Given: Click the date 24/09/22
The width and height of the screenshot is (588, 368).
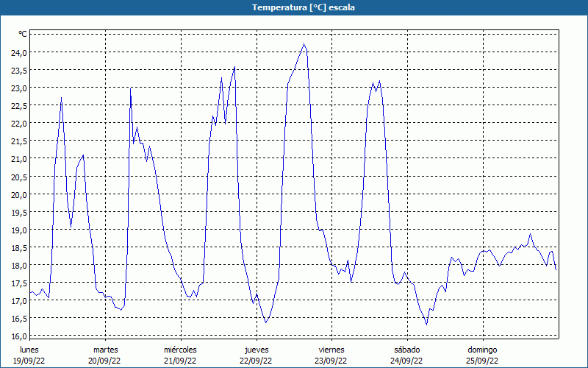Looking at the screenshot, I should pos(407,361).
